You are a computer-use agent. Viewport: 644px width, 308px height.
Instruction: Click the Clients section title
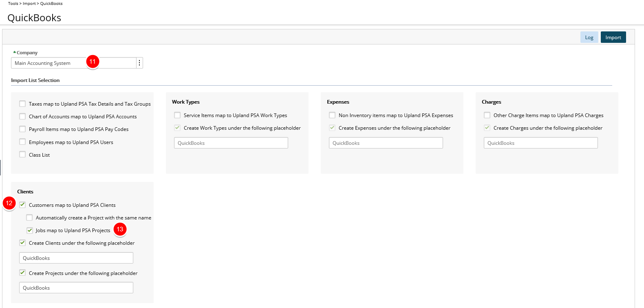tap(25, 192)
